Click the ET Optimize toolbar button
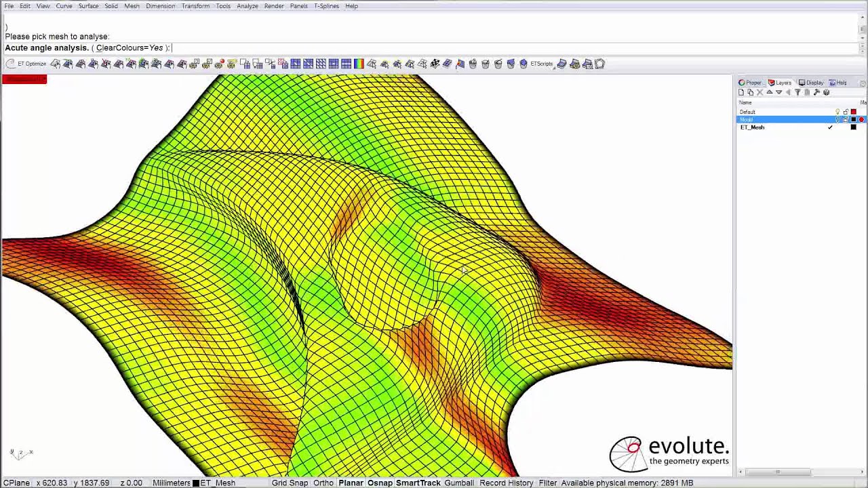This screenshot has height=488, width=868. [x=26, y=64]
